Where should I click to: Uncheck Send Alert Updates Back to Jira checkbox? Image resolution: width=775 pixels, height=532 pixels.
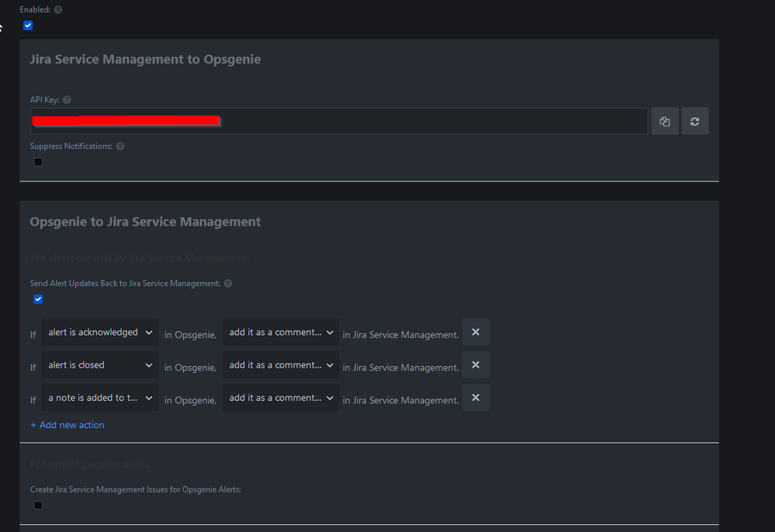click(x=38, y=299)
